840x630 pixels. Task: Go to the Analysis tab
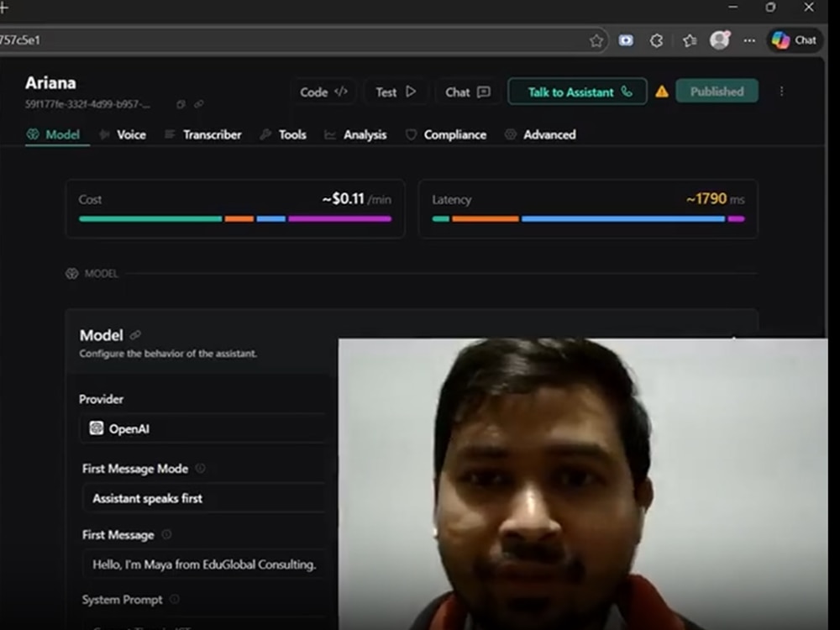(355, 134)
